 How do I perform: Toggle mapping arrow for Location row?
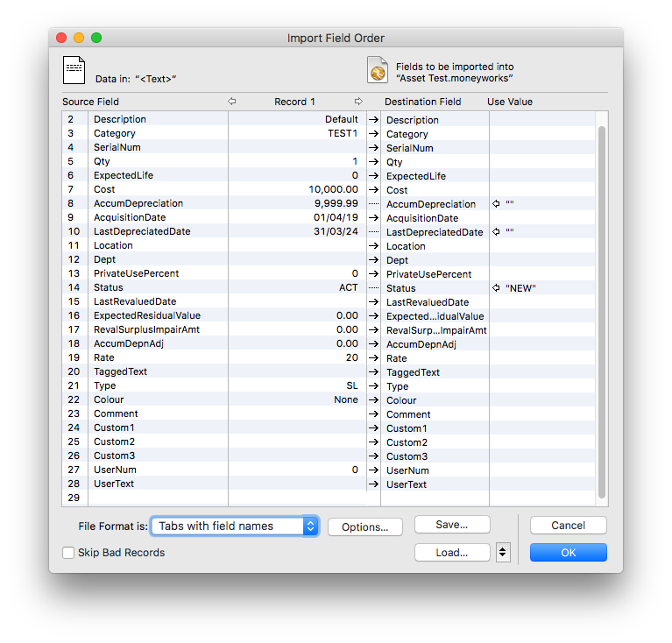pos(374,246)
